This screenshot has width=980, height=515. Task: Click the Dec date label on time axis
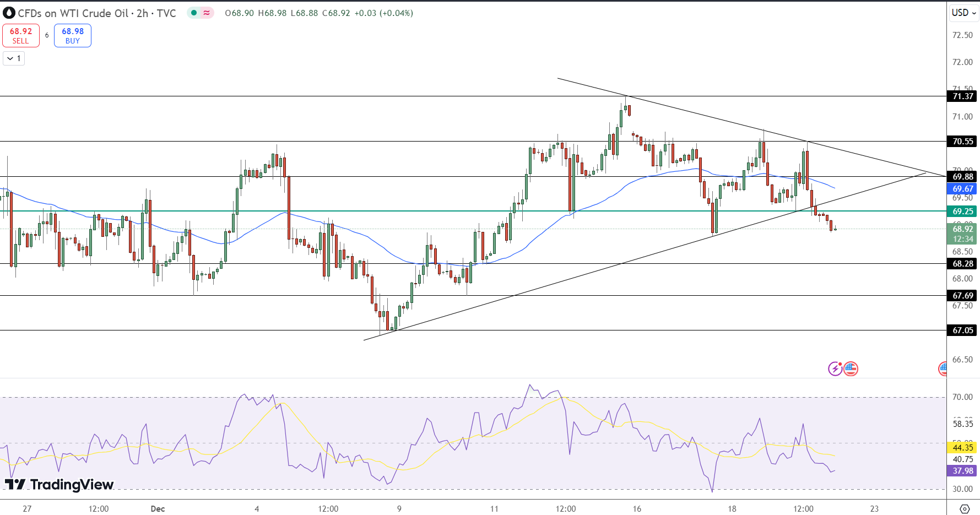click(158, 508)
